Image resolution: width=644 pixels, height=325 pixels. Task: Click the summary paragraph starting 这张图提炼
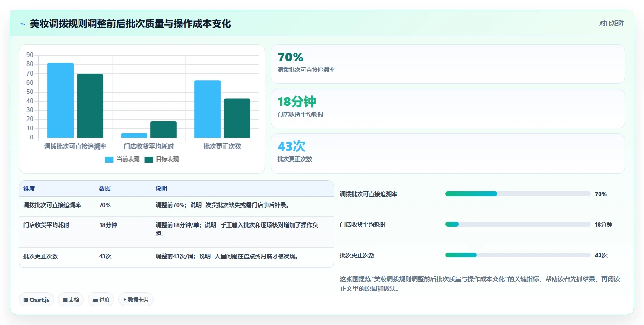pos(480,284)
